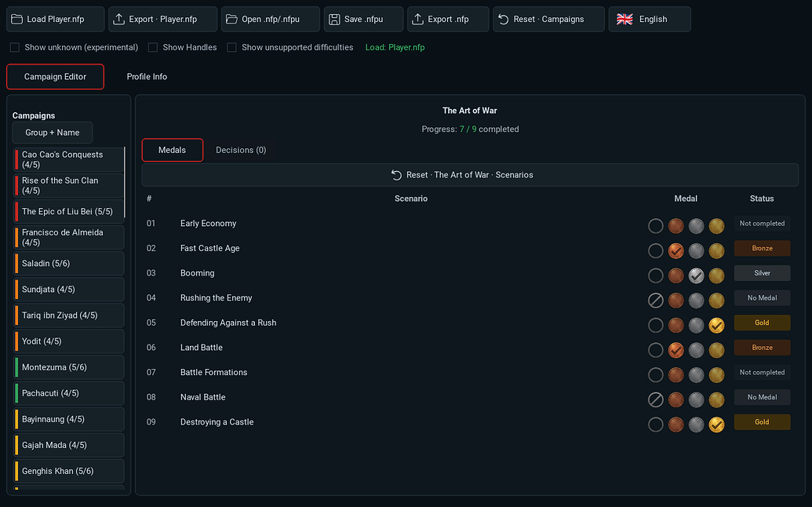Switch to the Decisions (0) tab
812x507 pixels.
241,150
